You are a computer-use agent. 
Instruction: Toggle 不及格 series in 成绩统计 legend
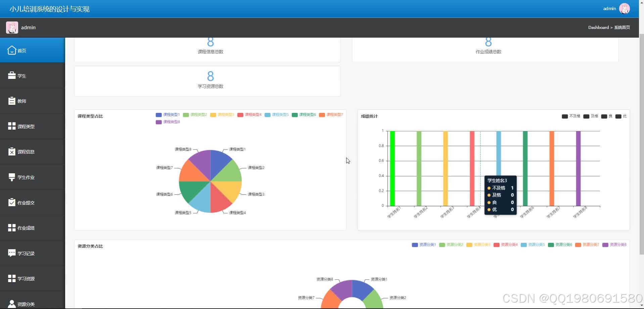pyautogui.click(x=571, y=116)
